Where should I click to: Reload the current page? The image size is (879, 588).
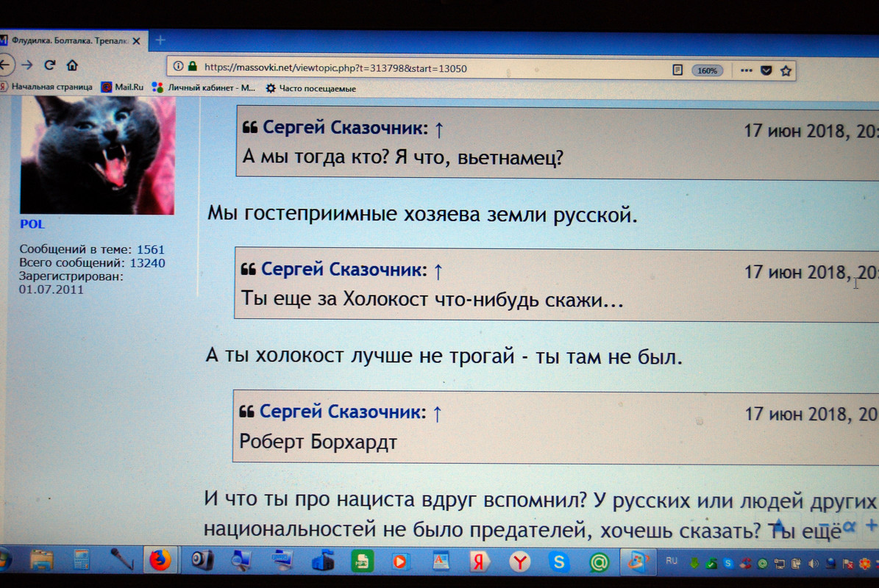tap(49, 65)
